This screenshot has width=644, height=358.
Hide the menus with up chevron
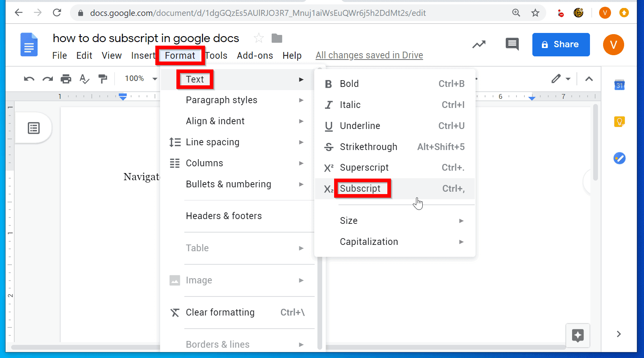point(589,79)
